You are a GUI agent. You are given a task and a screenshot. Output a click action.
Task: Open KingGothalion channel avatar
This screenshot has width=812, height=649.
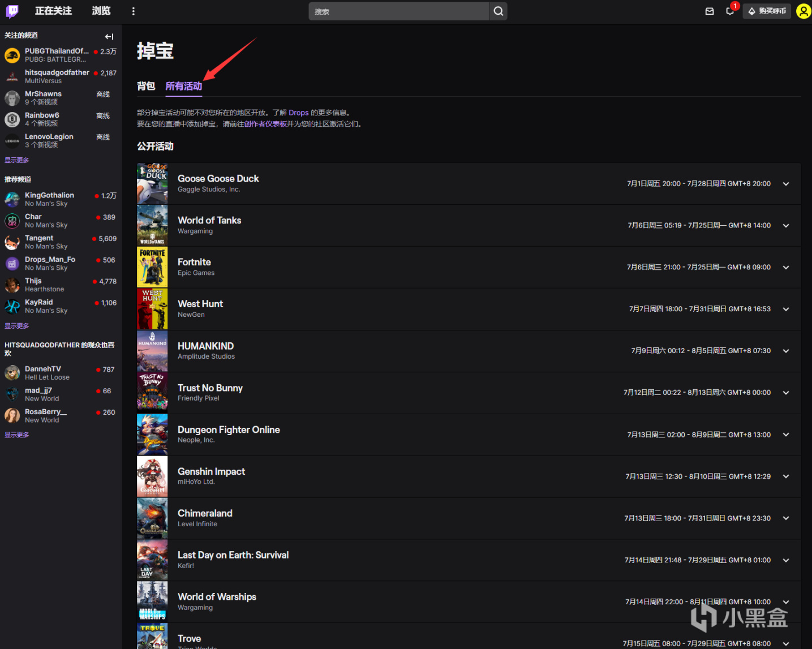click(12, 200)
